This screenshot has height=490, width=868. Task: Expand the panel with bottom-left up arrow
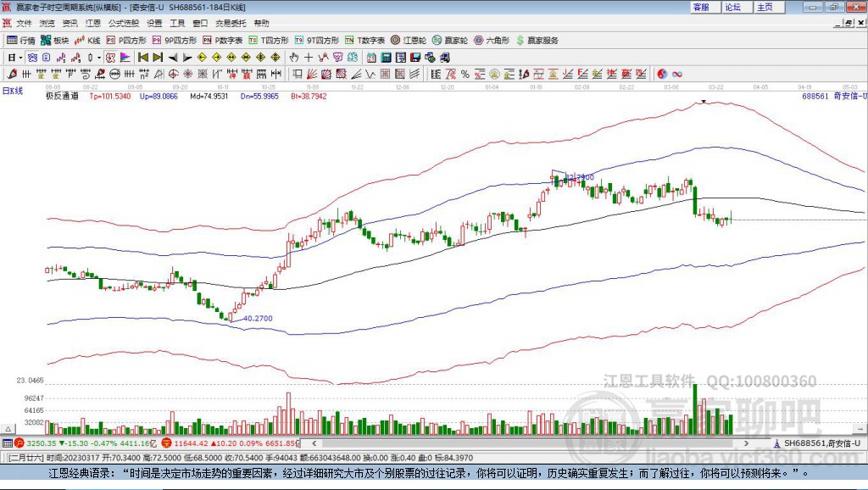click(8, 429)
